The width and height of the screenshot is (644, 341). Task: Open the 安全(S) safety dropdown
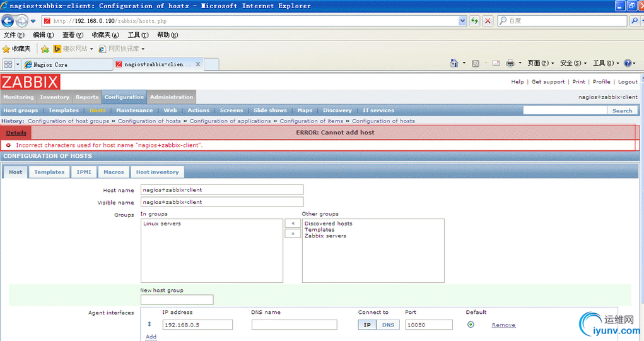pyautogui.click(x=573, y=63)
